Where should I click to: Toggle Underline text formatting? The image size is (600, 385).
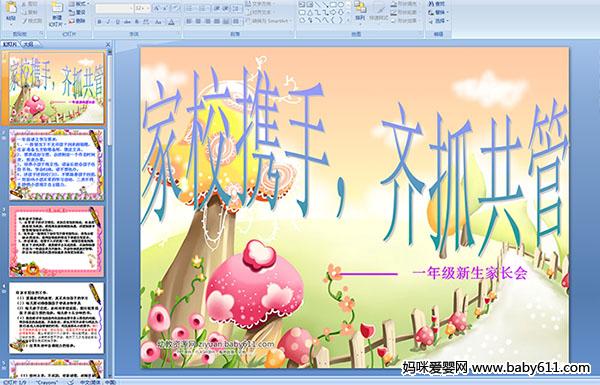coord(117,22)
